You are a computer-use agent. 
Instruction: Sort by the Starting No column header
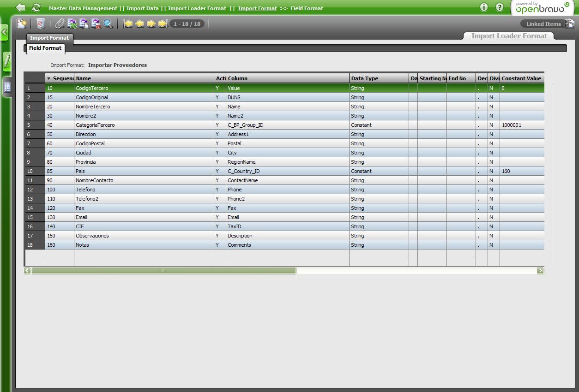tap(432, 78)
